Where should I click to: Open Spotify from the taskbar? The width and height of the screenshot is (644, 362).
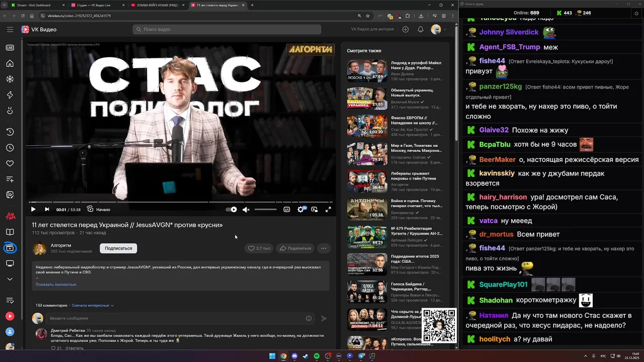click(x=316, y=356)
